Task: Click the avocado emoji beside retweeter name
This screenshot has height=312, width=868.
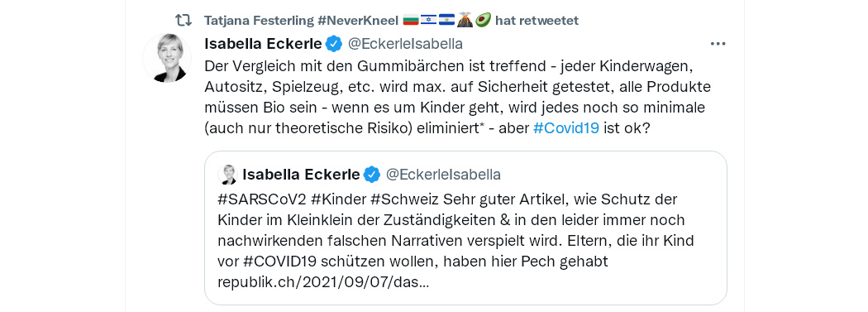Action: (x=483, y=20)
